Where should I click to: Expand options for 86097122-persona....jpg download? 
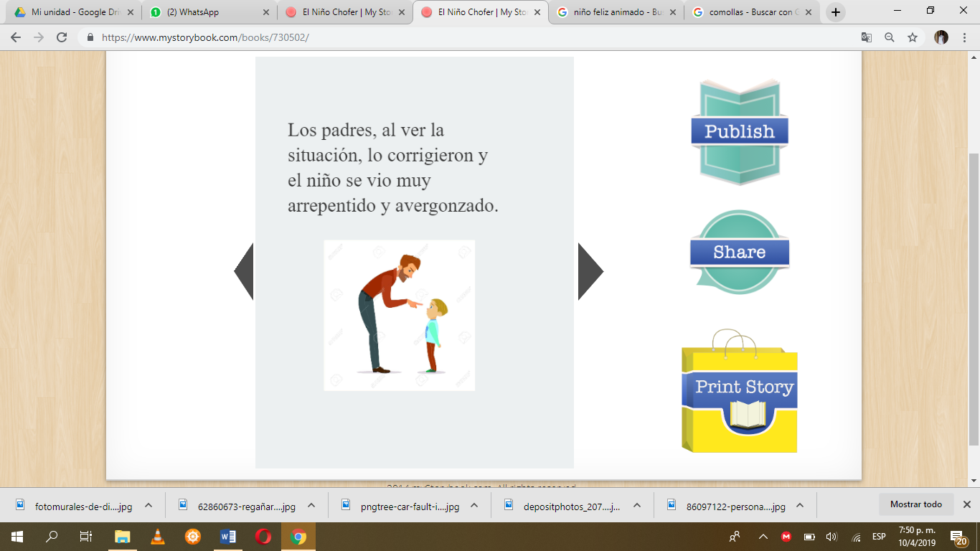(x=800, y=505)
